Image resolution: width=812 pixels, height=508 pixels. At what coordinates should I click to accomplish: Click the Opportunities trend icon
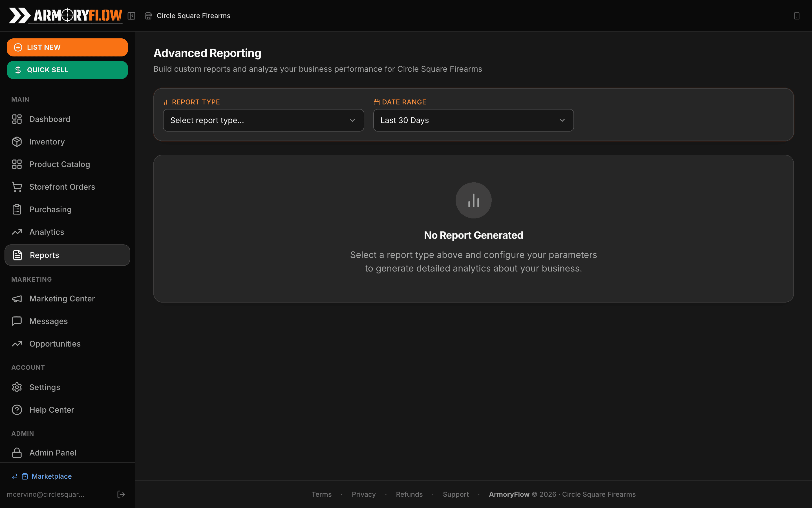click(x=17, y=344)
